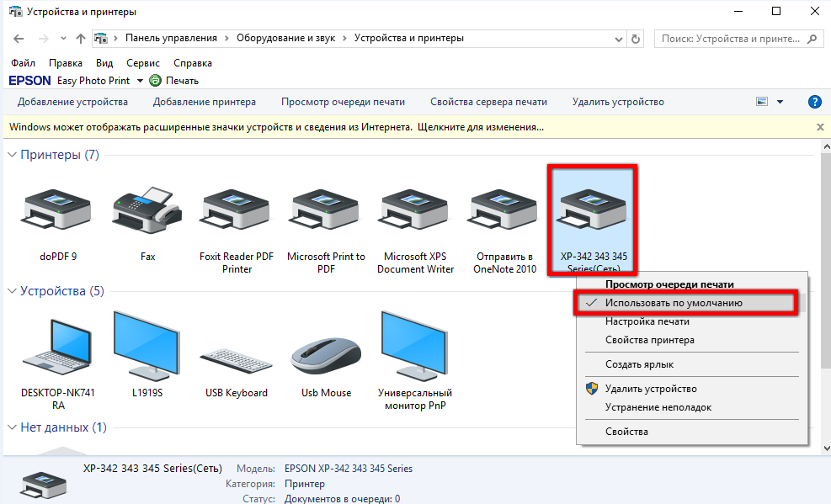Viewport: 831px width, 504px height.
Task: Click Устройства и принтеры in the breadcrumb
Action: click(x=409, y=38)
